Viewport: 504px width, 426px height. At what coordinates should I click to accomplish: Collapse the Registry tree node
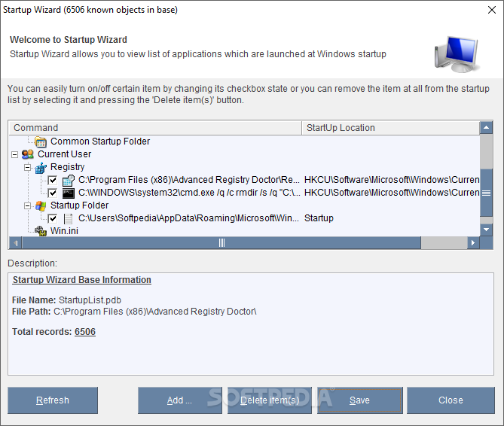click(x=28, y=168)
